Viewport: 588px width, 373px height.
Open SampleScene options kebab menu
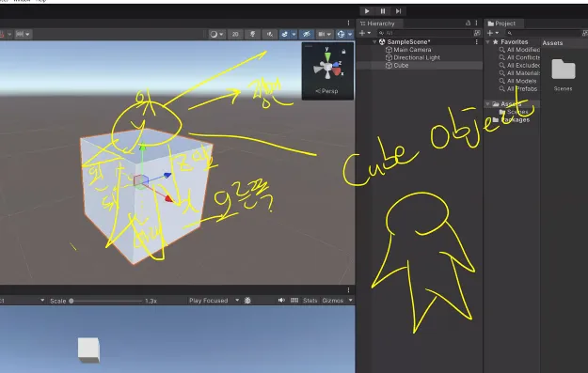[476, 42]
